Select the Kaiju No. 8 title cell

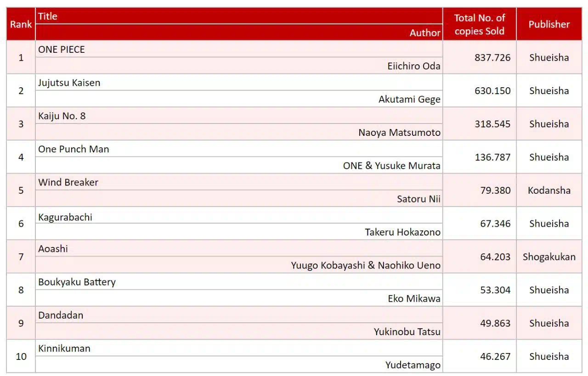click(239, 116)
